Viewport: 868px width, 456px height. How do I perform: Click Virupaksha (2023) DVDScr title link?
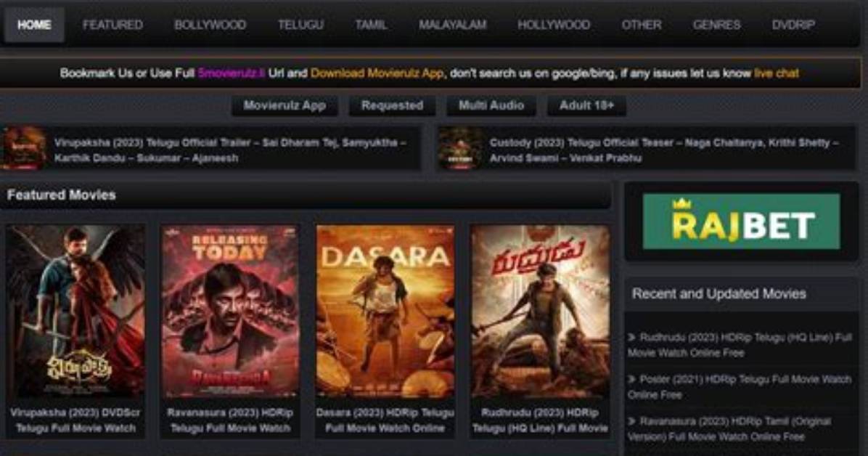(75, 420)
